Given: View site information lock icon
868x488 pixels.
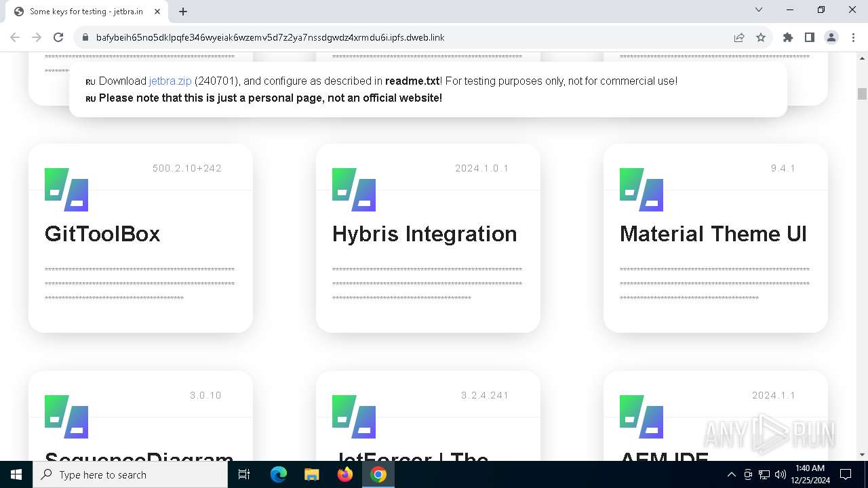Looking at the screenshot, I should 85,37.
